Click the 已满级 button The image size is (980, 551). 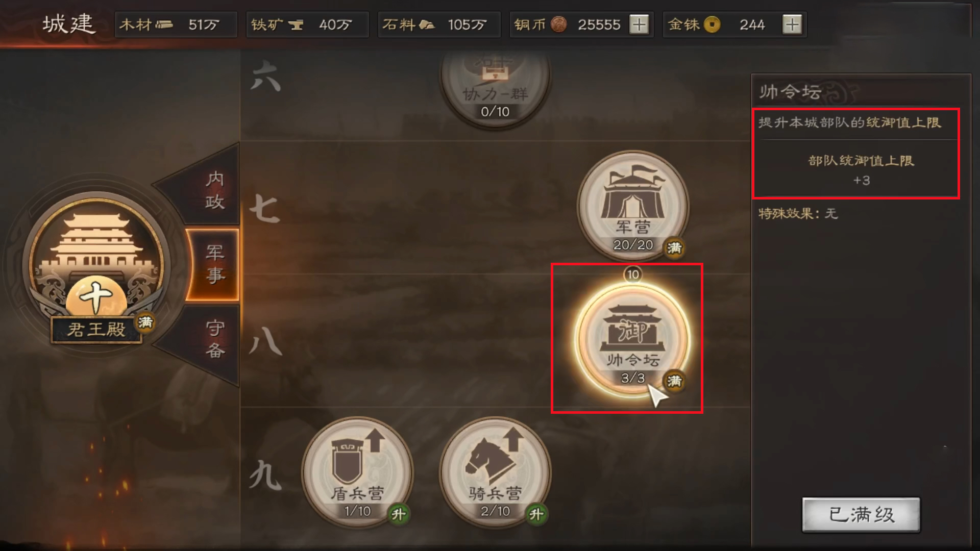861,514
